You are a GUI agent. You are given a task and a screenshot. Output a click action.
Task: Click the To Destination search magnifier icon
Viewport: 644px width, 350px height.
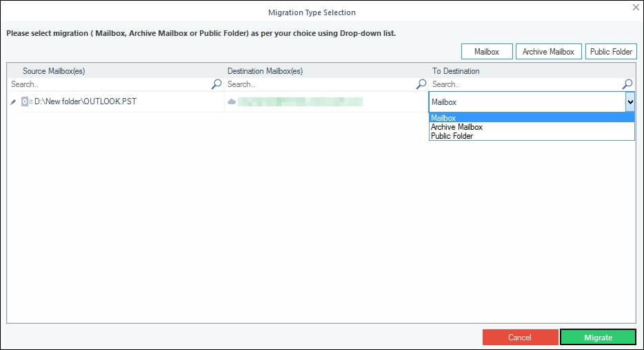[x=627, y=84]
